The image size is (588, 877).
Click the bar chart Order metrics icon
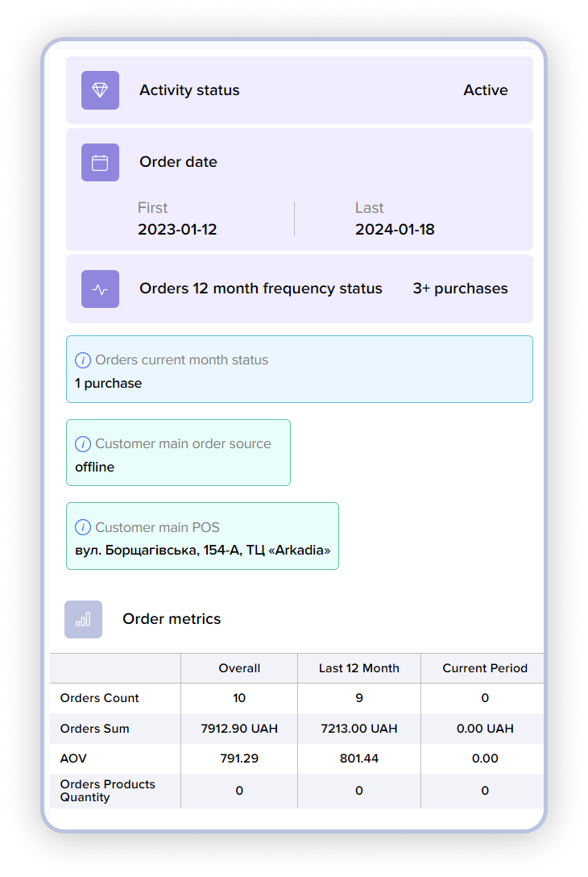pyautogui.click(x=83, y=619)
